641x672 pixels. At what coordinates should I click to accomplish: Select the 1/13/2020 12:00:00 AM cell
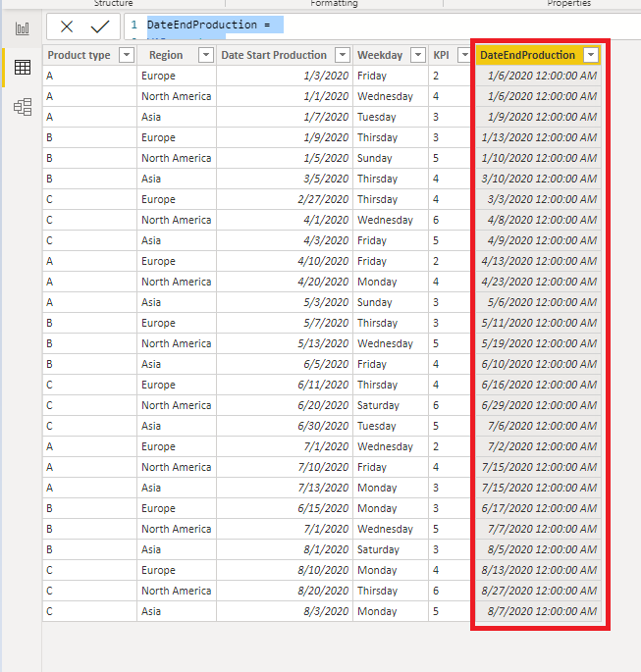[x=538, y=137]
